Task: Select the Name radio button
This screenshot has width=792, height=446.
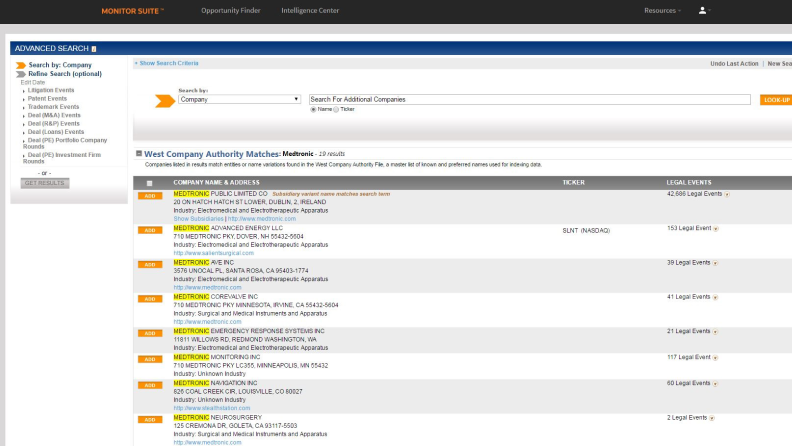Action: coord(313,110)
